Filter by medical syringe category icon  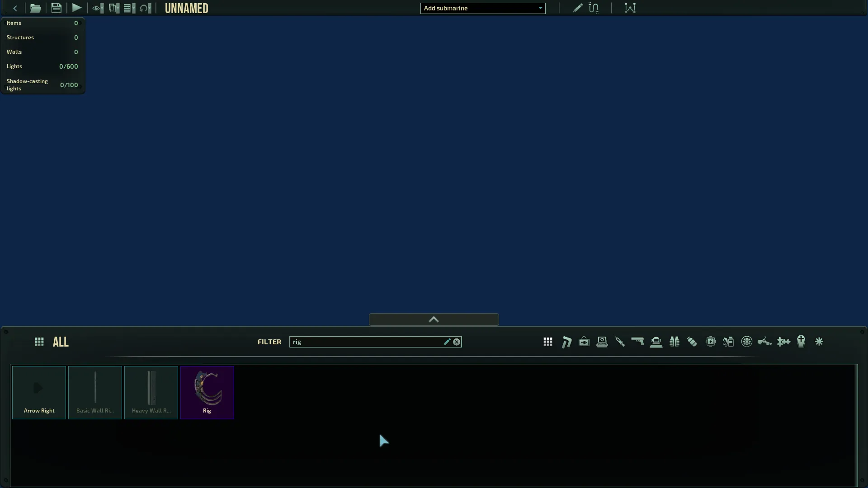coord(620,342)
